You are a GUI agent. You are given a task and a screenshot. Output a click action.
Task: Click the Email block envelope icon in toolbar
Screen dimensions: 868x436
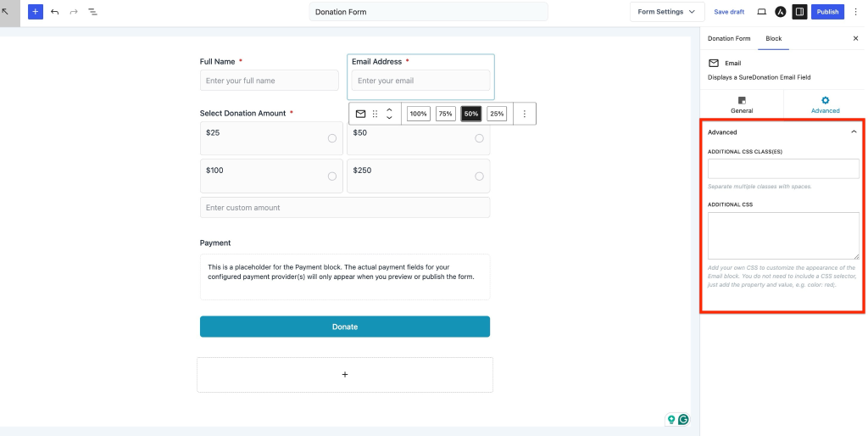pyautogui.click(x=360, y=114)
